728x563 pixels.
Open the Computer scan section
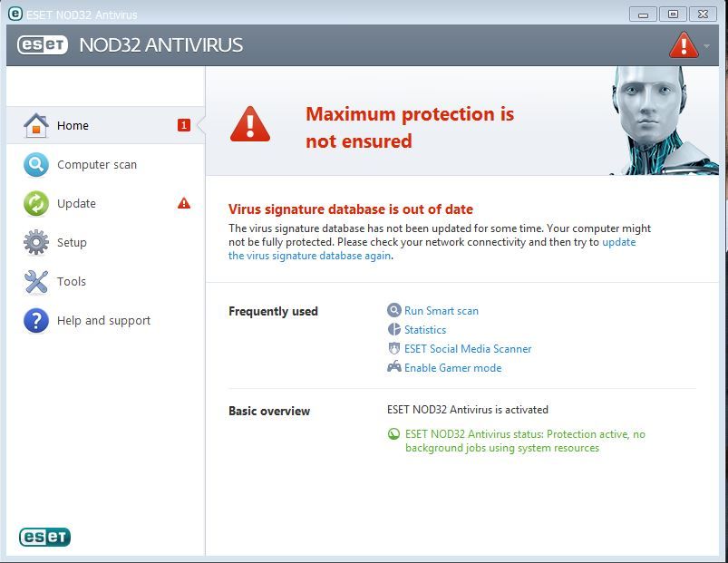tap(97, 165)
